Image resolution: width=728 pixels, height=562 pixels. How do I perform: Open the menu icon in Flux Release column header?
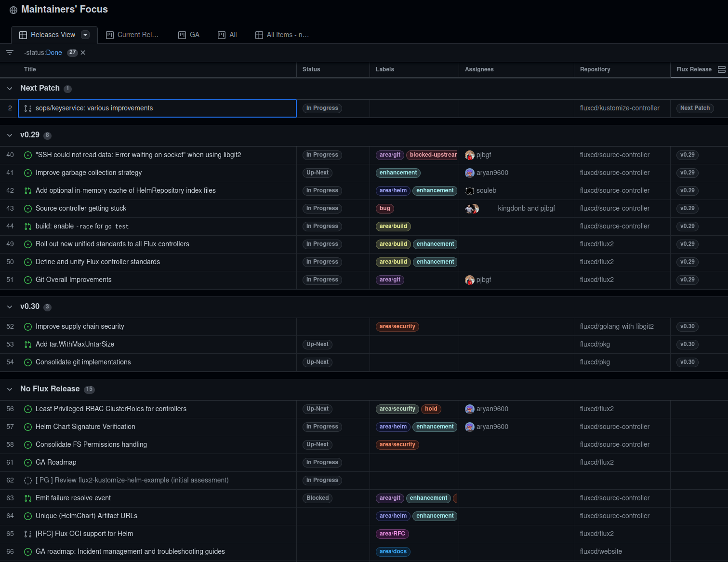[x=721, y=69]
